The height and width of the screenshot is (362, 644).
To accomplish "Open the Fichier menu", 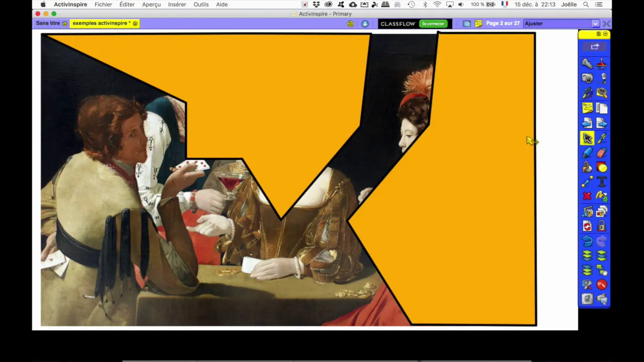I will click(x=103, y=5).
